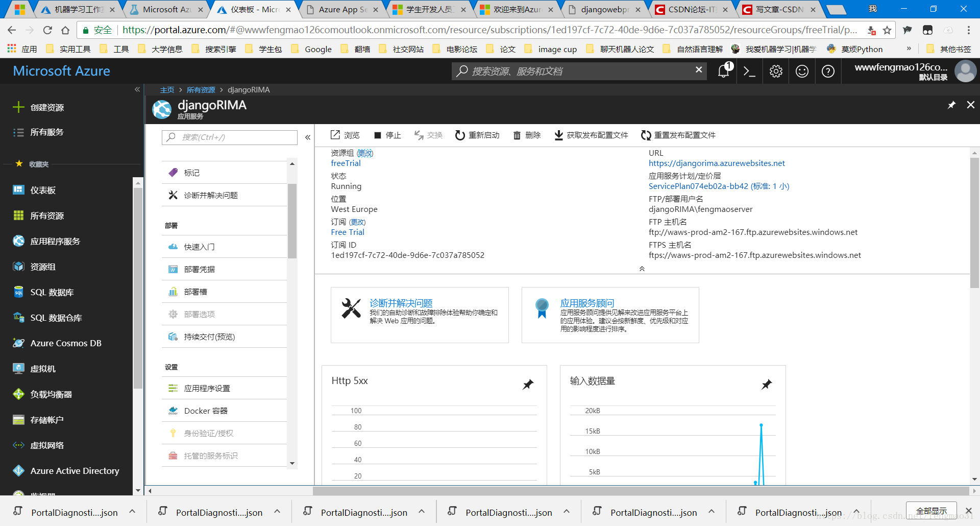Image resolution: width=980 pixels, height=526 pixels.
Task: Change resource group via (更改) link
Action: point(365,153)
